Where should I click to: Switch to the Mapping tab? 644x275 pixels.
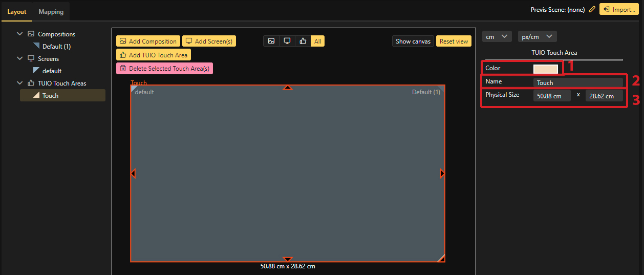(x=51, y=12)
